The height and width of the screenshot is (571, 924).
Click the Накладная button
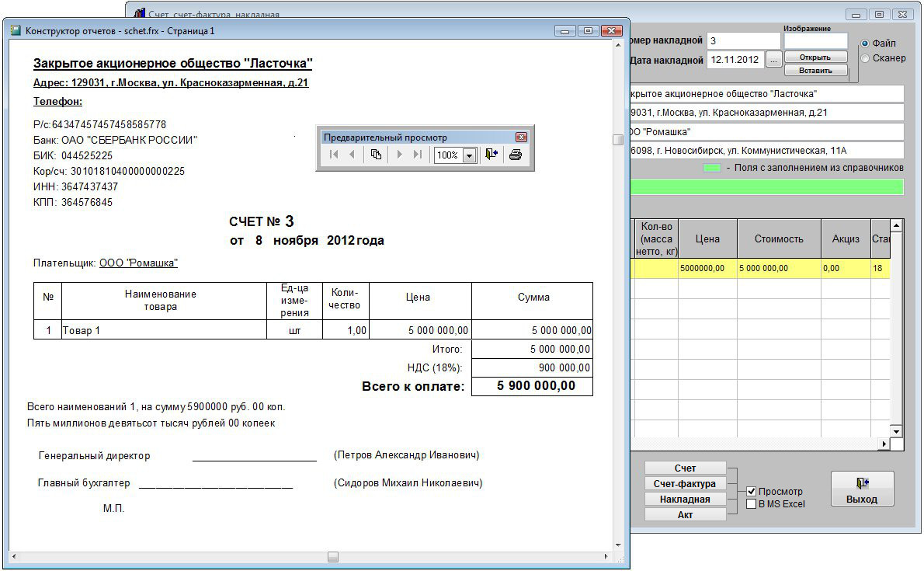click(685, 499)
